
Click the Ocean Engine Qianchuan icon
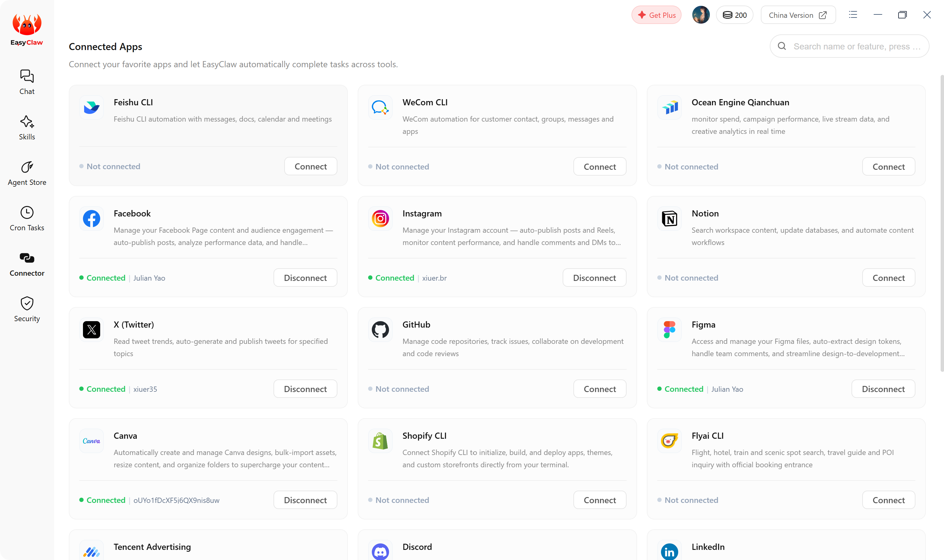670,107
